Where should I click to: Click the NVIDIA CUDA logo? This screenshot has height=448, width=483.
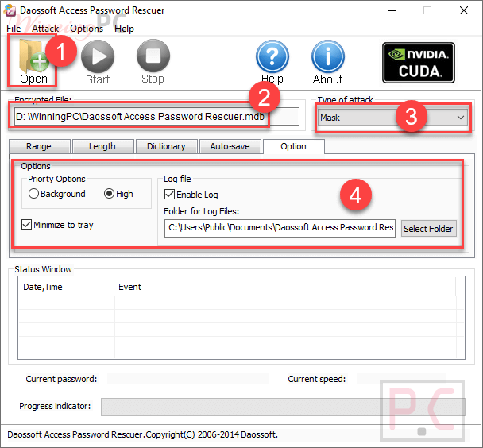pyautogui.click(x=419, y=63)
